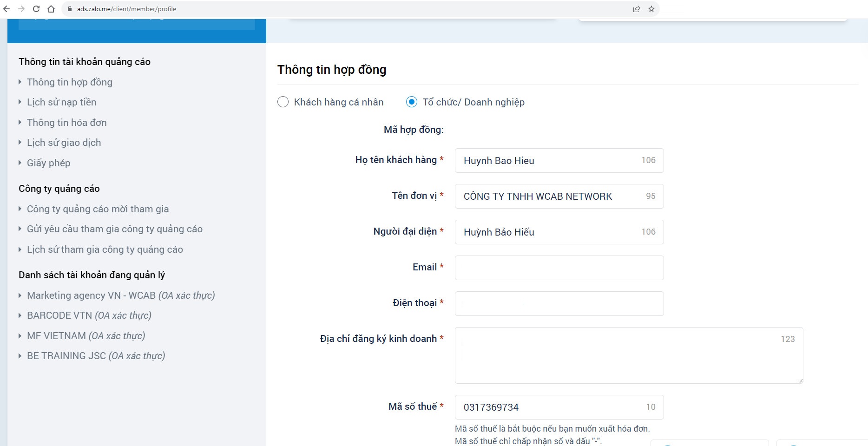
Task: Click the Họ tên khách hàng field
Action: pyautogui.click(x=559, y=161)
